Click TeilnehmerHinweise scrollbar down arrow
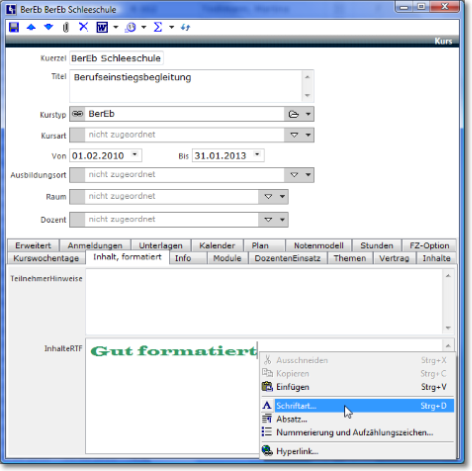This screenshot has height=471, width=472. (x=448, y=328)
